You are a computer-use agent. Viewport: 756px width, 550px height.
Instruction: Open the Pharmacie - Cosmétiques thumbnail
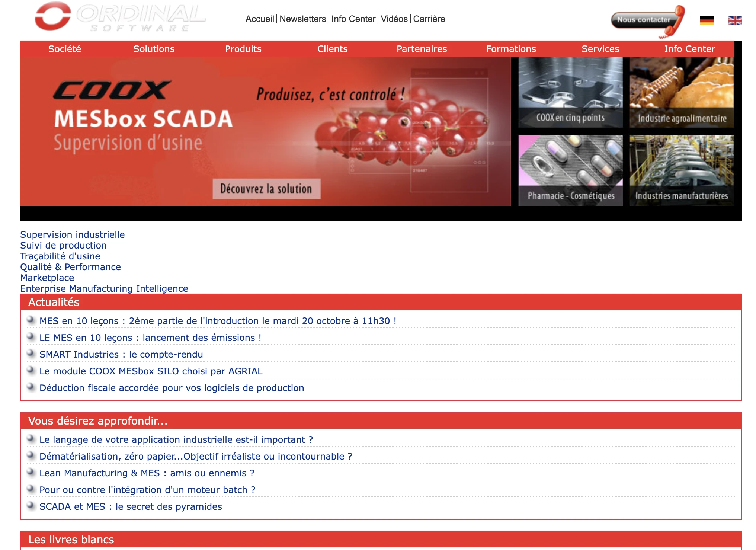tap(571, 170)
